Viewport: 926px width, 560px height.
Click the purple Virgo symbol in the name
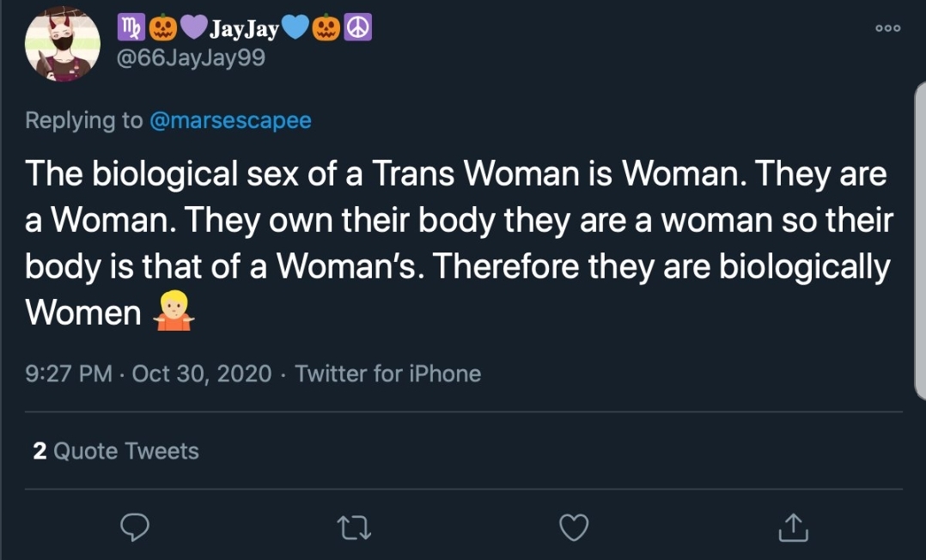pyautogui.click(x=131, y=29)
